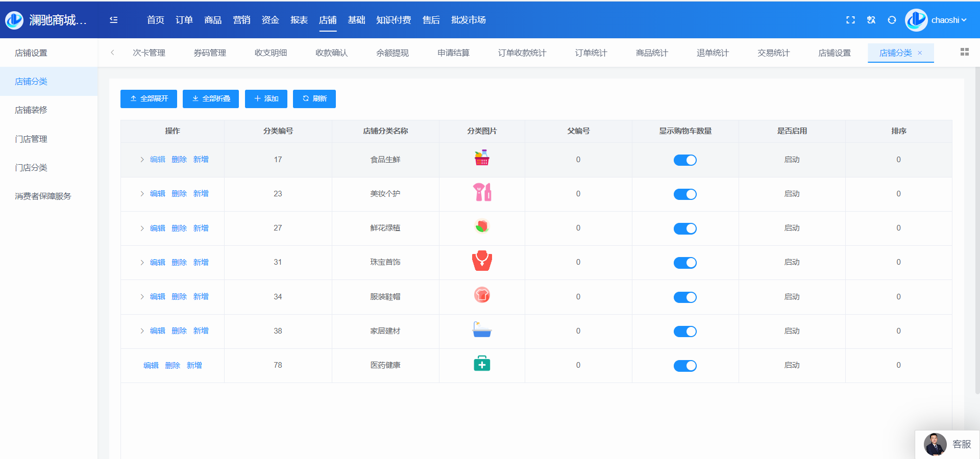Image resolution: width=980 pixels, height=459 pixels.
Task: Close the 店铺分类 tab
Action: pos(920,53)
